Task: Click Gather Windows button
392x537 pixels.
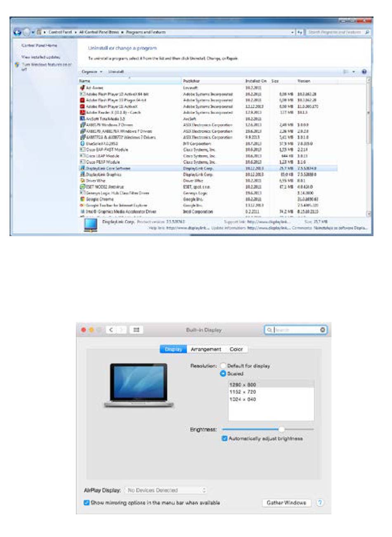Action: tap(286, 503)
